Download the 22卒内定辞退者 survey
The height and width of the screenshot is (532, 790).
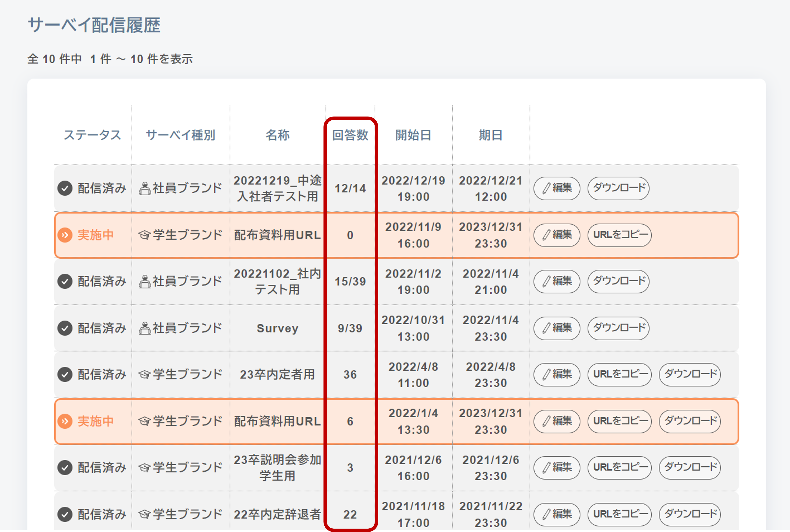coord(690,514)
